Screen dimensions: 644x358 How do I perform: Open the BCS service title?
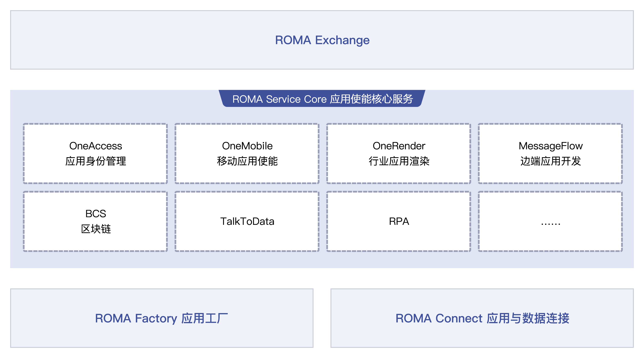(96, 214)
